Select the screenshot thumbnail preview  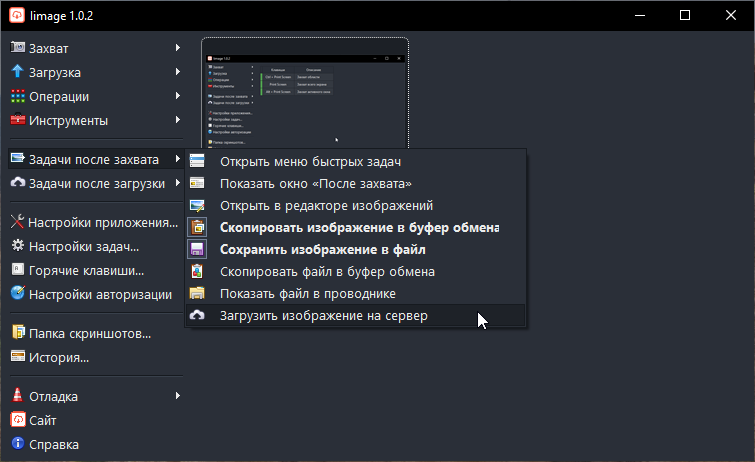tap(305, 93)
